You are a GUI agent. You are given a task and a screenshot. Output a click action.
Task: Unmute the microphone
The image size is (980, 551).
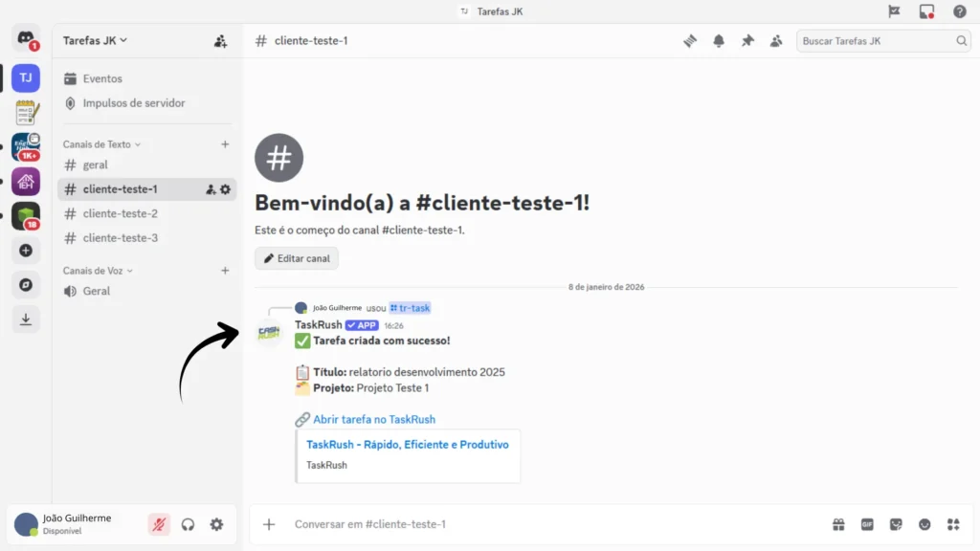pyautogui.click(x=159, y=524)
